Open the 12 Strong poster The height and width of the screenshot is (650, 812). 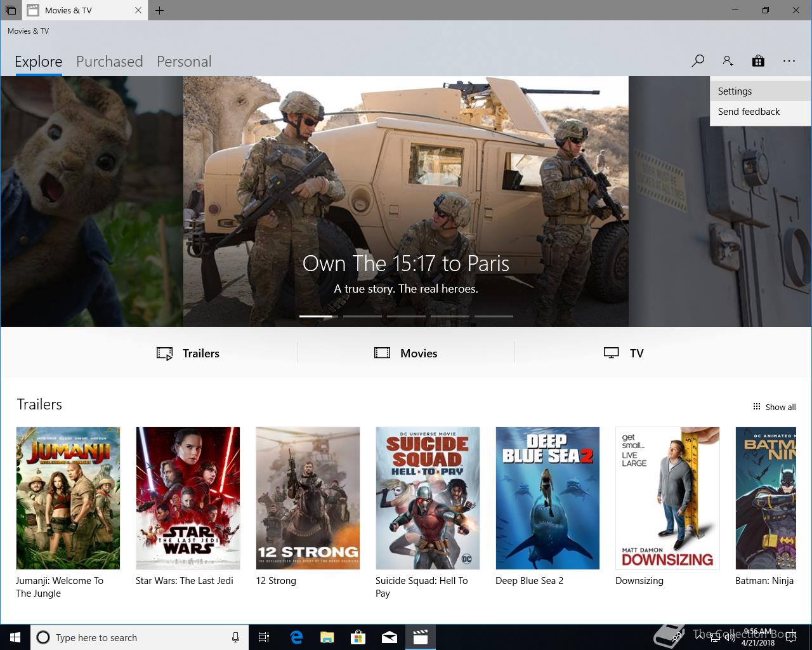[308, 498]
